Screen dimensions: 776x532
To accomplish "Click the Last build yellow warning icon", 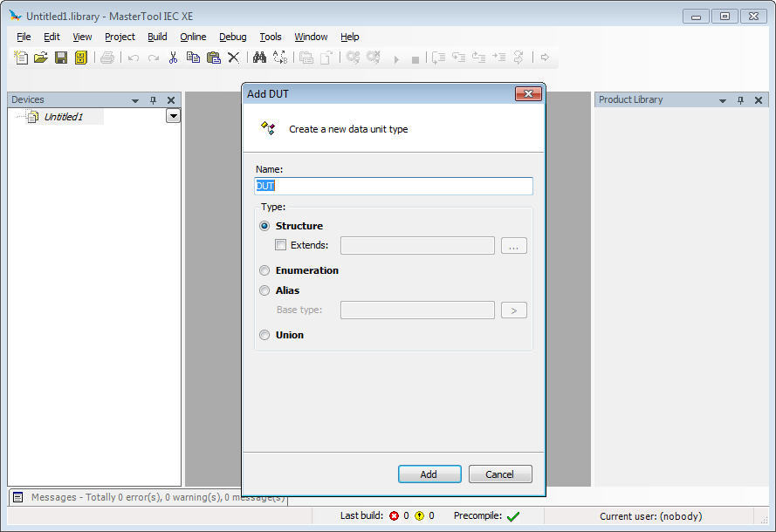I will tap(420, 515).
